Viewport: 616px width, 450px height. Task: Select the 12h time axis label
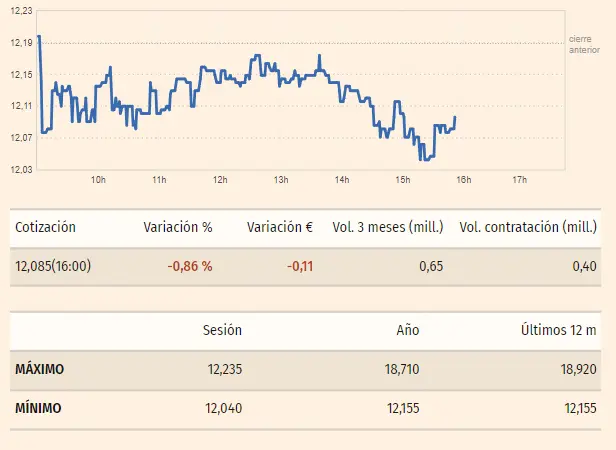[x=220, y=180]
